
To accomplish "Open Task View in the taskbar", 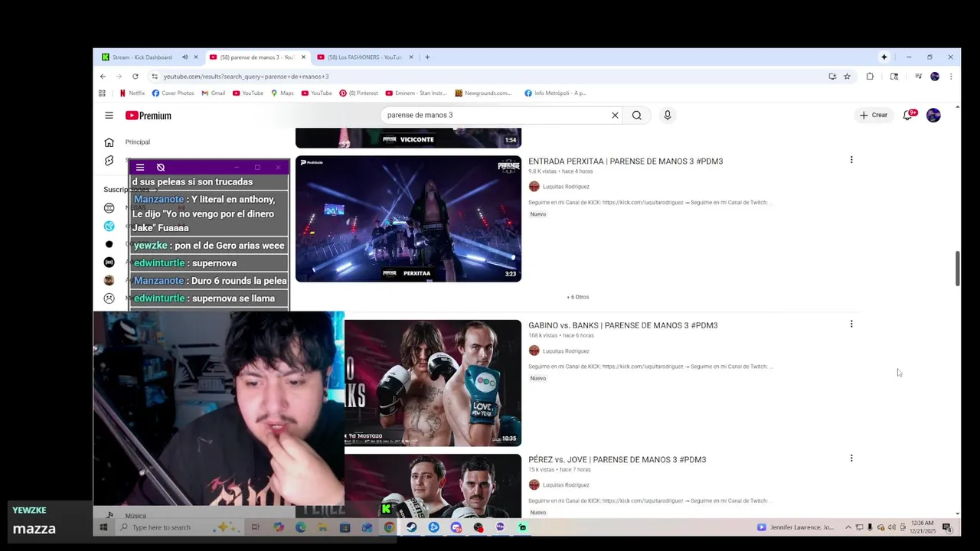I will 256,527.
